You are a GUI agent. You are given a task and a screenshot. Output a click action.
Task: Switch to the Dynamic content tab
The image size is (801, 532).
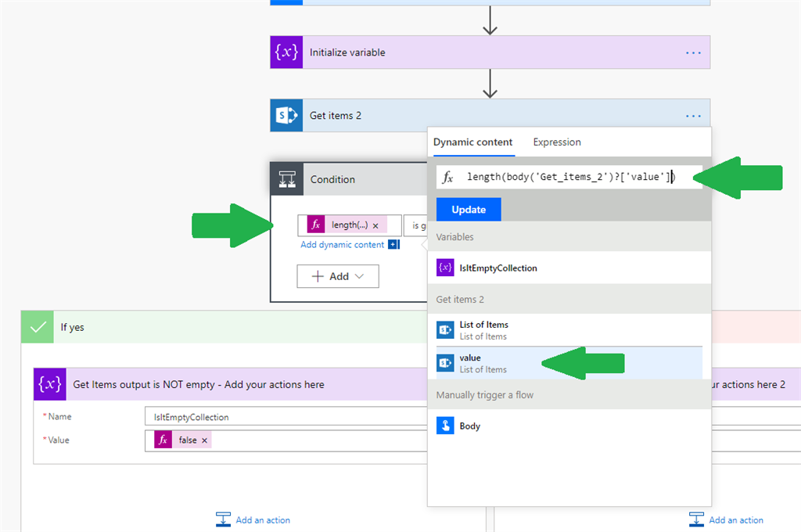(473, 142)
